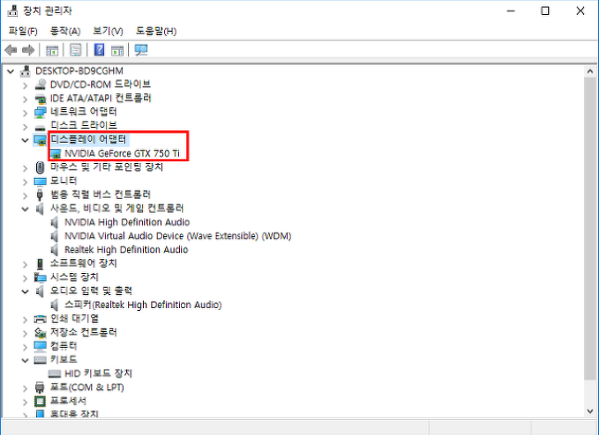The image size is (600, 435).
Task: Open the 보기(V) menu
Action: pos(108,31)
